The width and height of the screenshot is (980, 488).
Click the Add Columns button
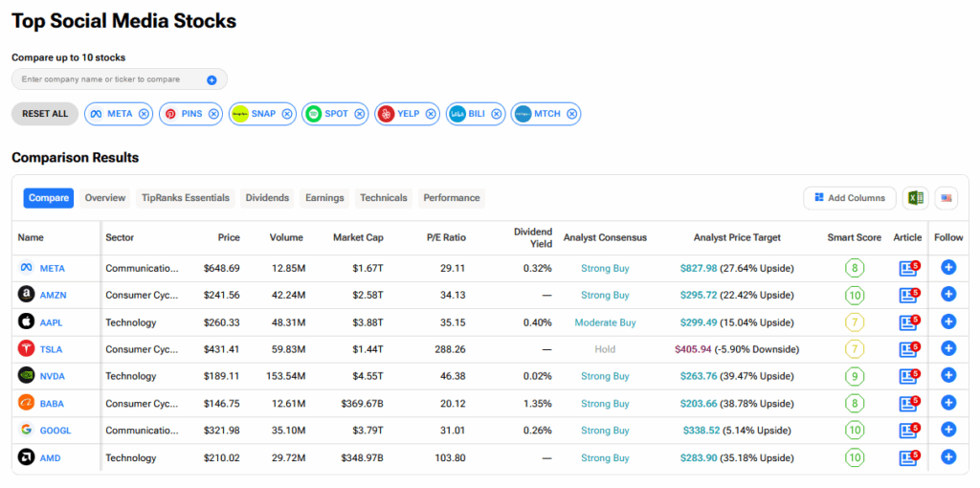849,198
